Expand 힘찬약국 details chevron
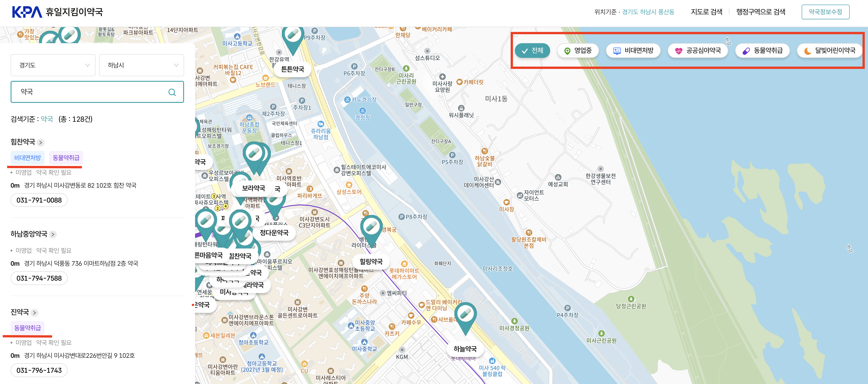868x384 pixels. (41, 143)
